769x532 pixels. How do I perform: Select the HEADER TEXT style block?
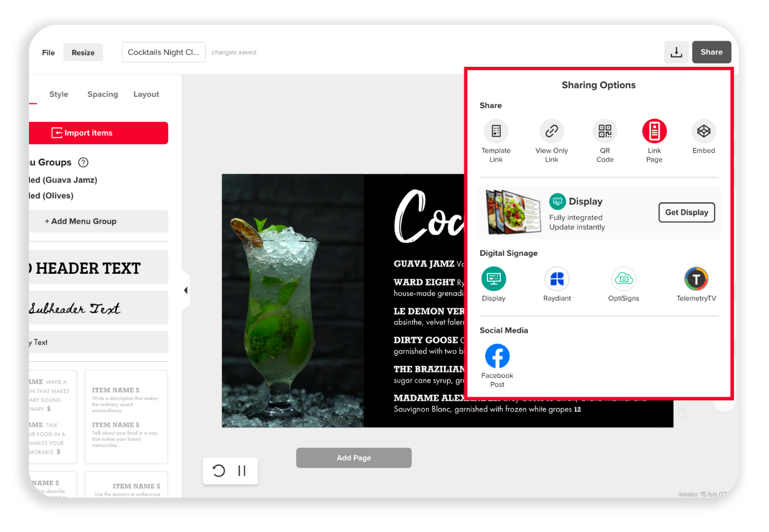[x=98, y=267]
